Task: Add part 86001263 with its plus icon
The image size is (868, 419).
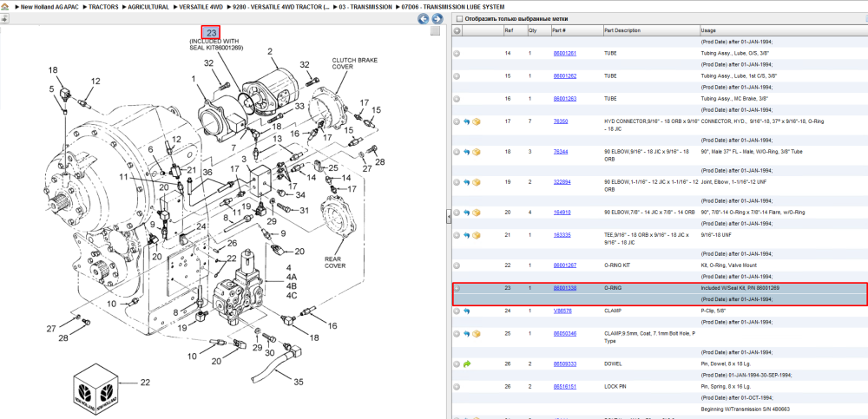Action: [x=457, y=99]
